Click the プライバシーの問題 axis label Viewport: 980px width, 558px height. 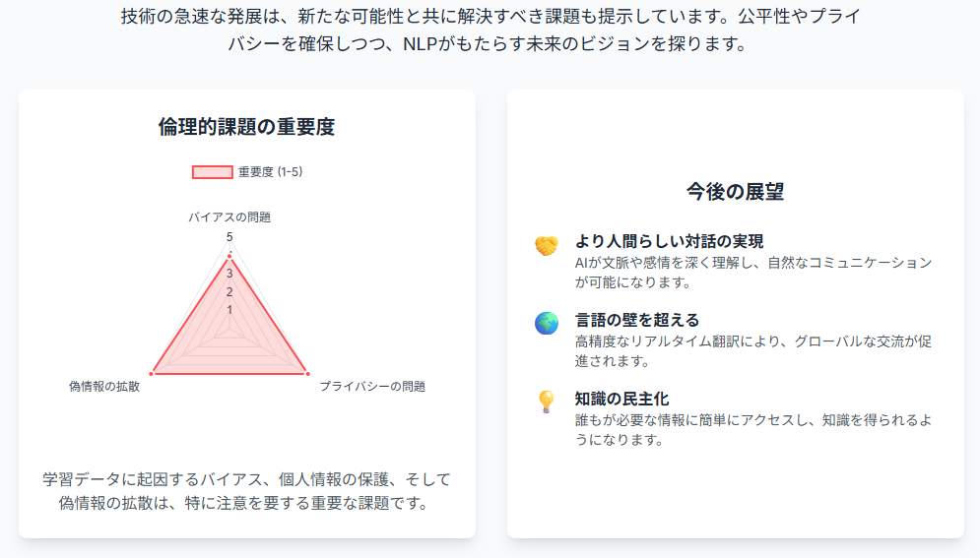[372, 387]
